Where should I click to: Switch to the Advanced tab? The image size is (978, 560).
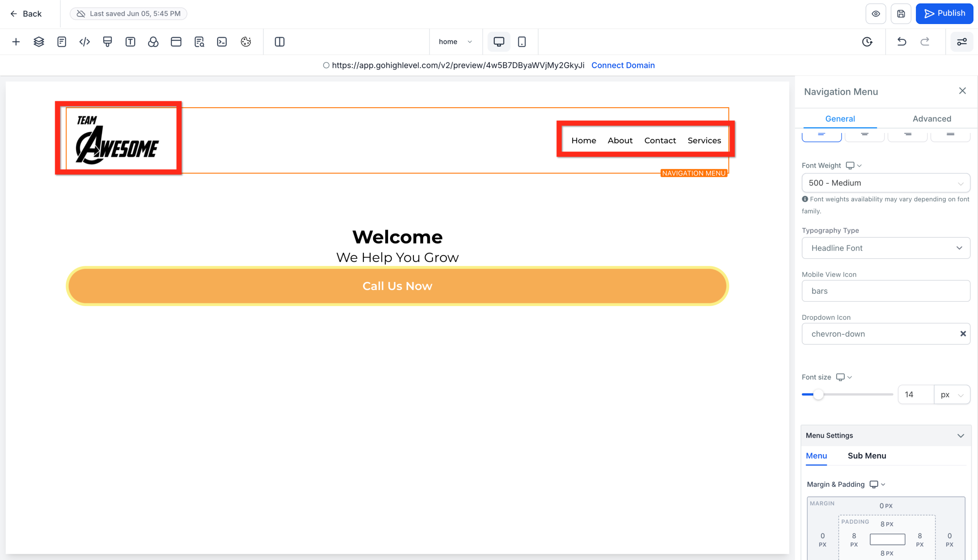pyautogui.click(x=931, y=118)
